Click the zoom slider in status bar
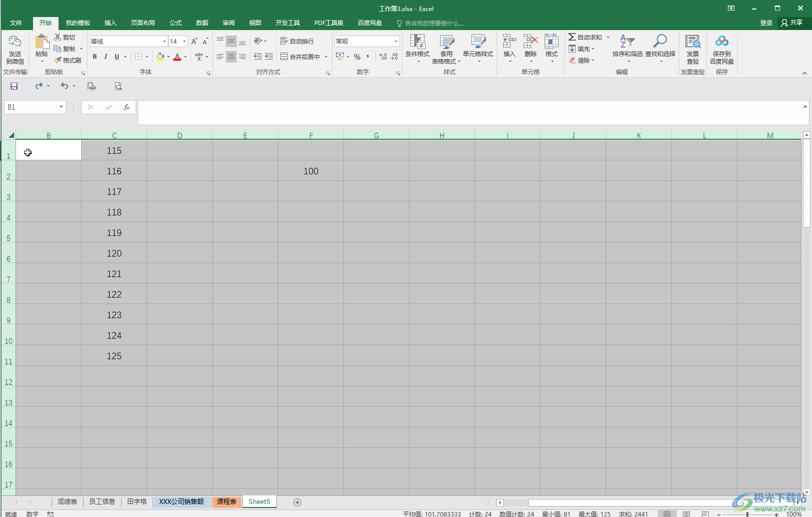The width and height of the screenshot is (812, 517). tap(747, 514)
